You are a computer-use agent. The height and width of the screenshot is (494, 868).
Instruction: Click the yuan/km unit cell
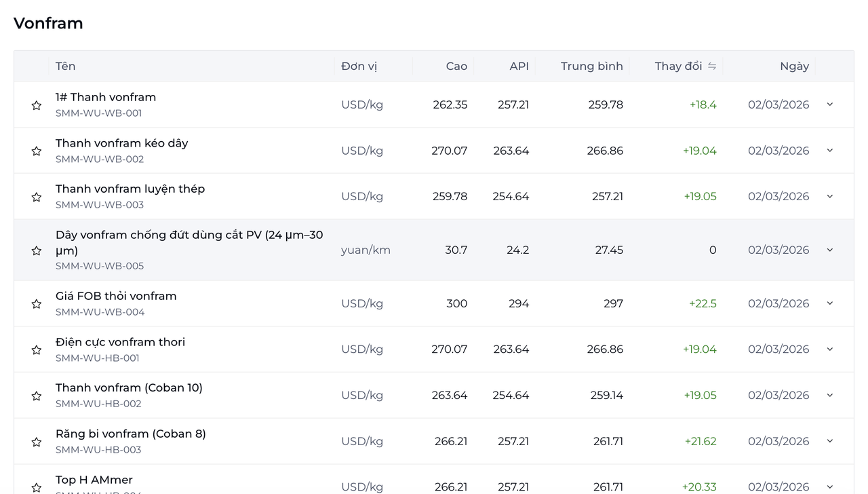point(366,250)
